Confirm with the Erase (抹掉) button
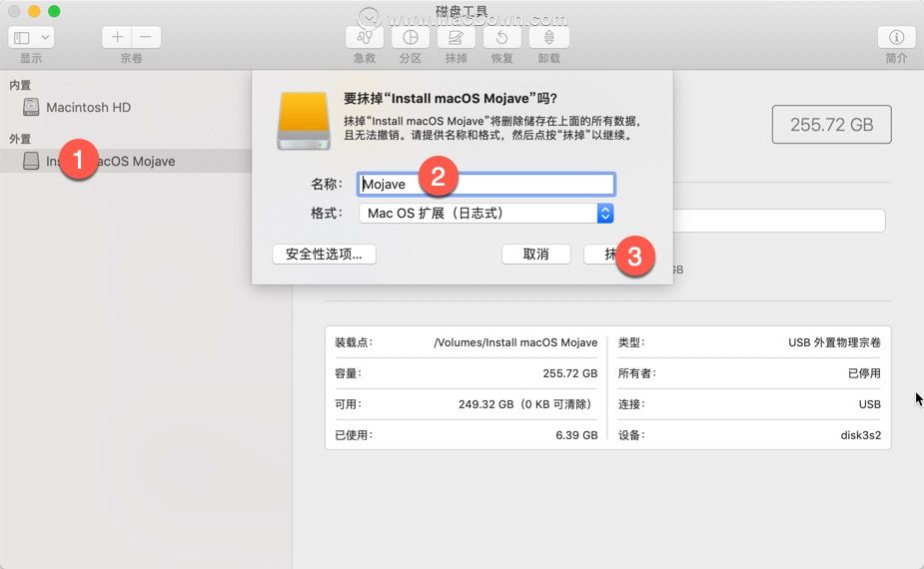The width and height of the screenshot is (924, 569). [617, 254]
